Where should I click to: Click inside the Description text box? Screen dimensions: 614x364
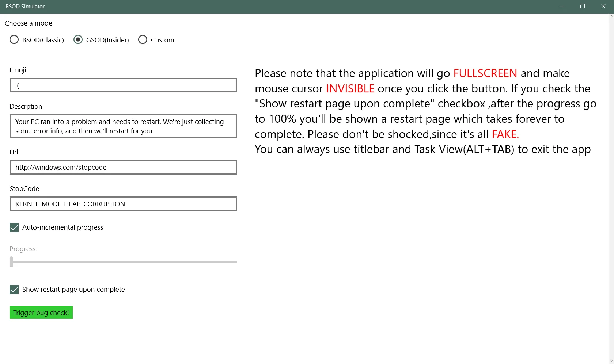click(123, 126)
